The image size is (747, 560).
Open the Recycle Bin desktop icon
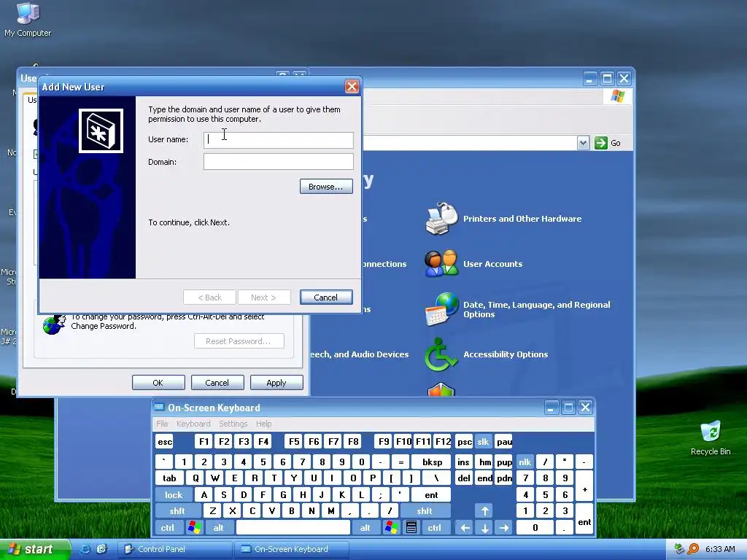click(x=711, y=432)
